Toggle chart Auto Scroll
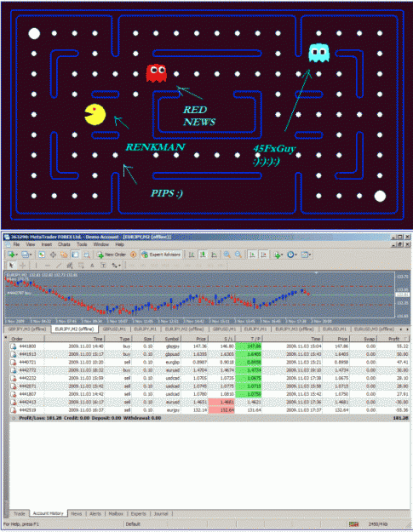The width and height of the screenshot is (413, 532). click(252, 255)
